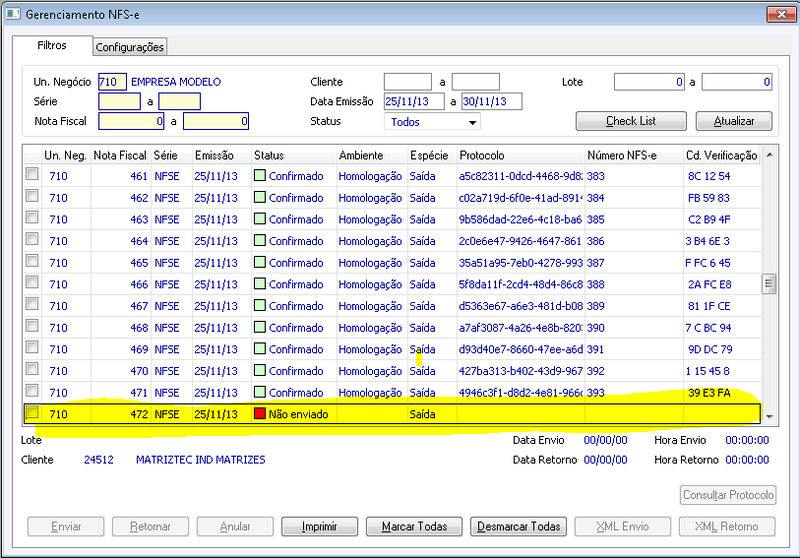The image size is (800, 558).
Task: Click the red status square on row 472
Action: (x=260, y=414)
